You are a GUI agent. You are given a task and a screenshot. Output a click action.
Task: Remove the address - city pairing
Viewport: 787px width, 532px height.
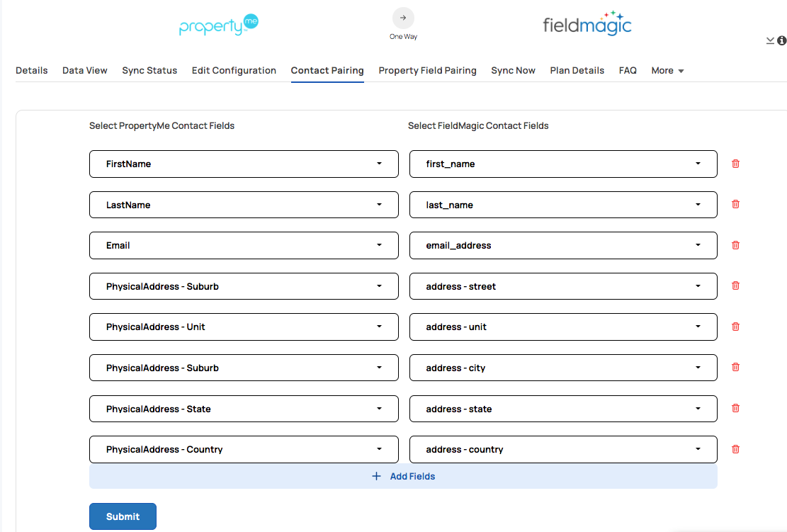735,368
